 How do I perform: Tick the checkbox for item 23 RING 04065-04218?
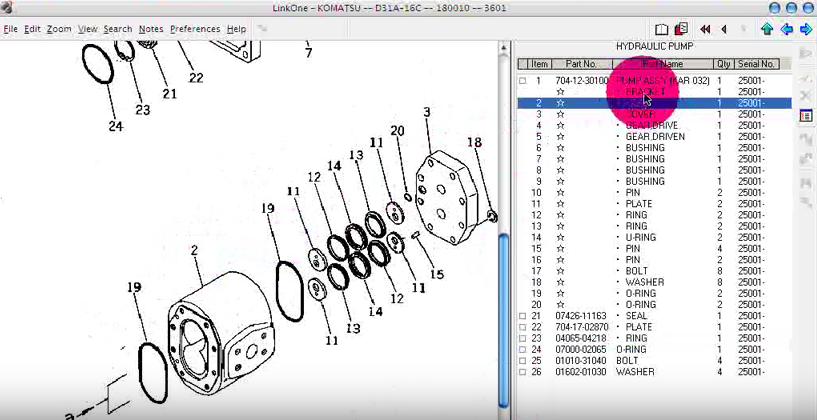pos(523,339)
